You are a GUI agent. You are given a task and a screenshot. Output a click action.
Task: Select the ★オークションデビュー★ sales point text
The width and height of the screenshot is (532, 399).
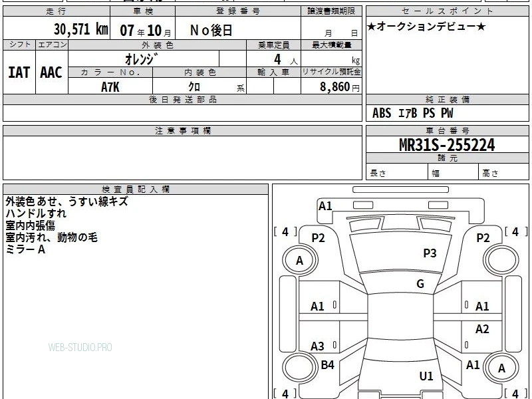(426, 27)
